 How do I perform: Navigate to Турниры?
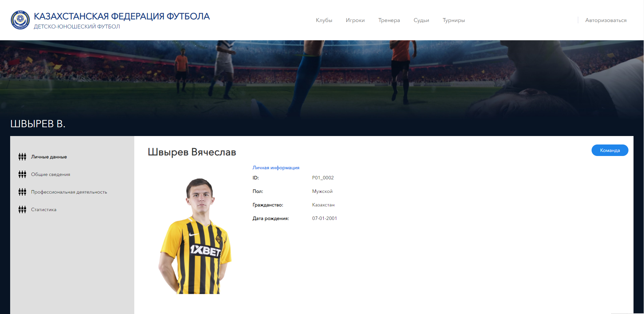(454, 20)
